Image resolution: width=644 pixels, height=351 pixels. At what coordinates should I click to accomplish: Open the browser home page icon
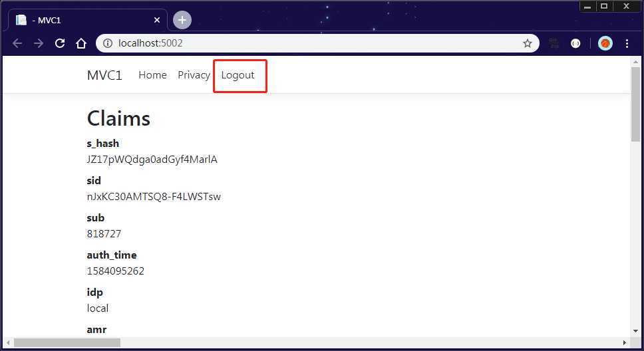point(81,43)
